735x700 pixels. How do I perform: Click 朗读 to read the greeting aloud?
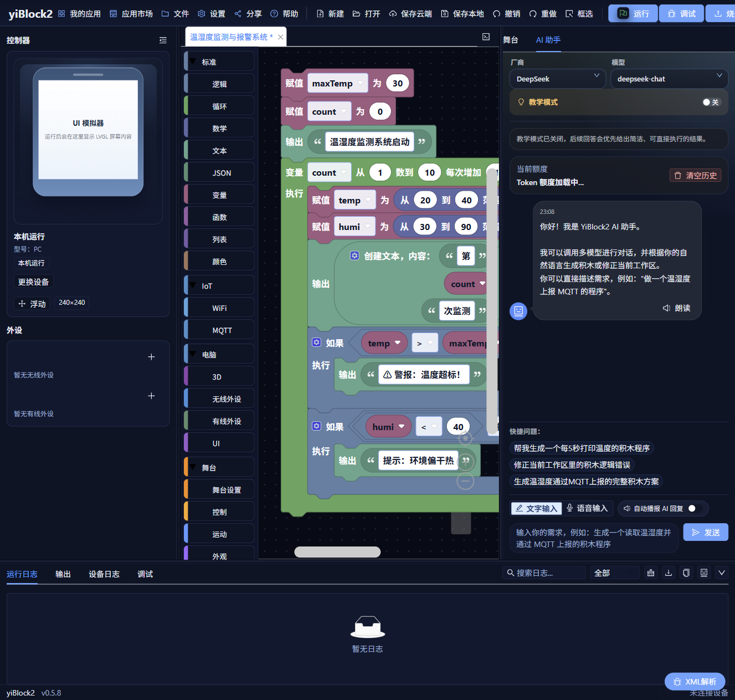coord(676,308)
